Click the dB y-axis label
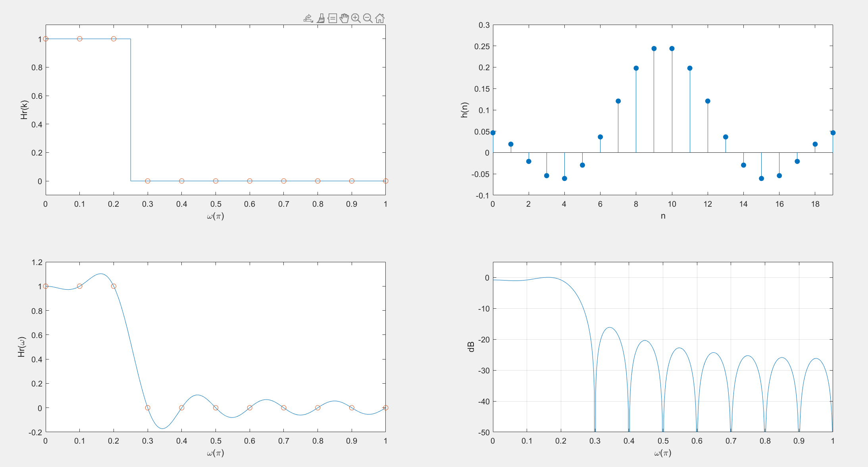The height and width of the screenshot is (467, 868). tap(471, 346)
